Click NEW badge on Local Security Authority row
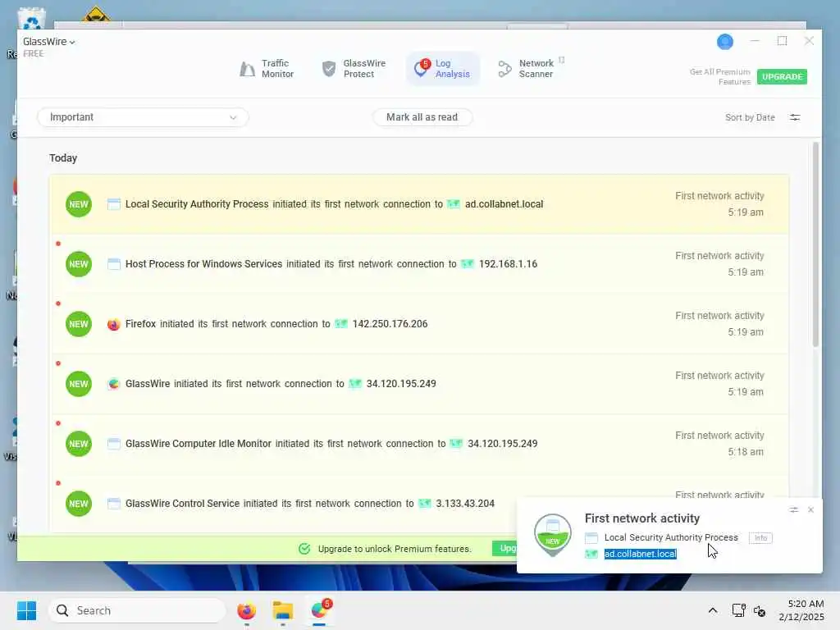The image size is (840, 630). [x=78, y=204]
